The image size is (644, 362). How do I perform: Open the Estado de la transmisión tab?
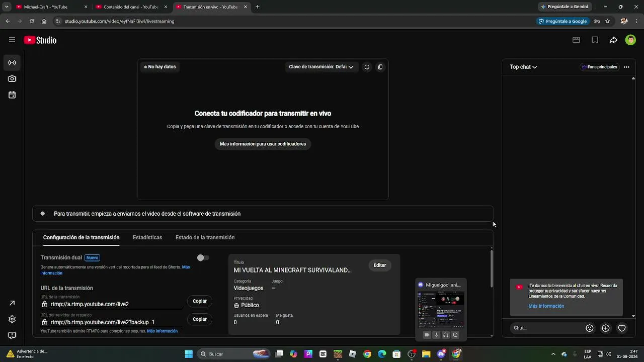tap(205, 237)
